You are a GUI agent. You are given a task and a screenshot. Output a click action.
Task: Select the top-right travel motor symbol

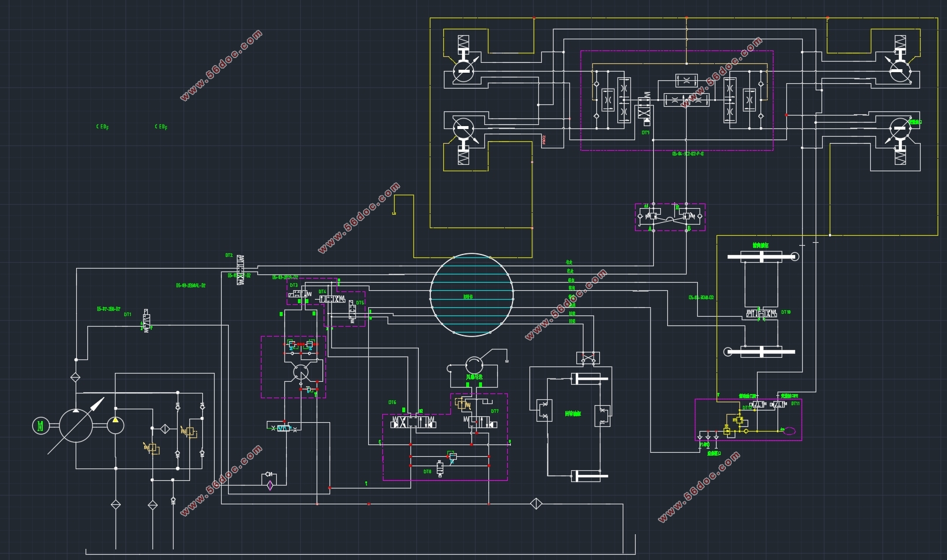click(900, 71)
